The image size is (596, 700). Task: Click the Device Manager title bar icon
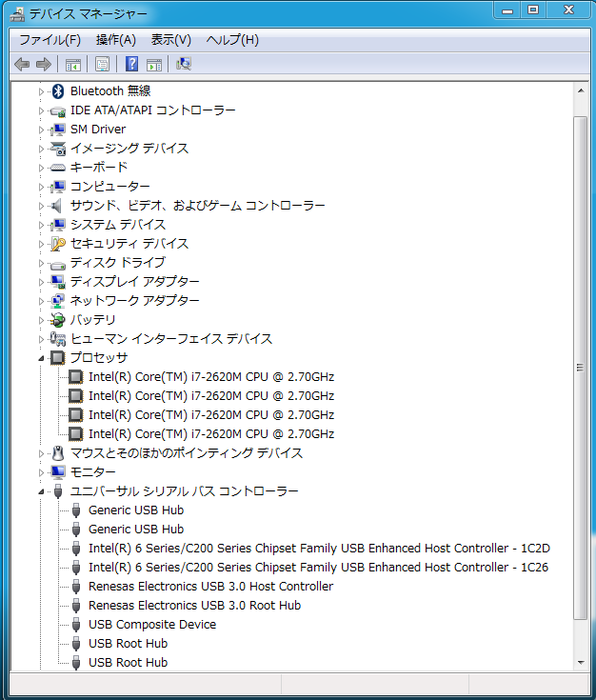pyautogui.click(x=18, y=14)
